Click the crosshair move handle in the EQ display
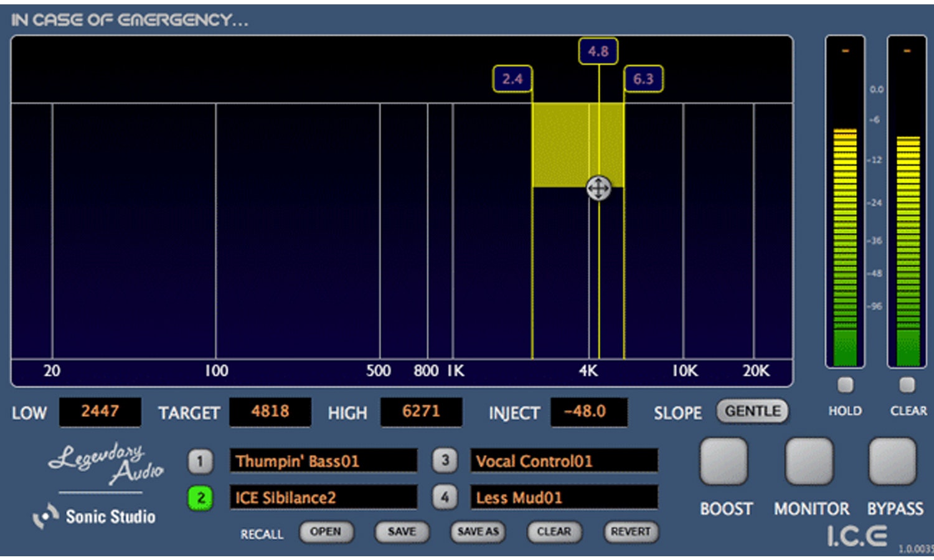 tap(598, 187)
